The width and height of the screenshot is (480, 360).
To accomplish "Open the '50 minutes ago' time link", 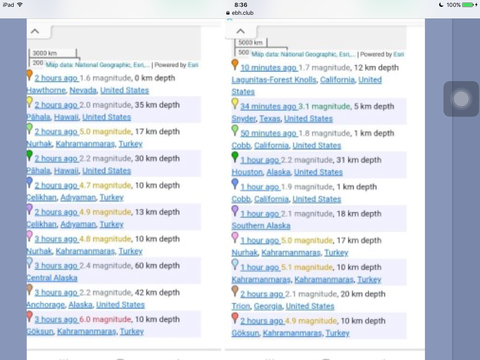I will [268, 133].
